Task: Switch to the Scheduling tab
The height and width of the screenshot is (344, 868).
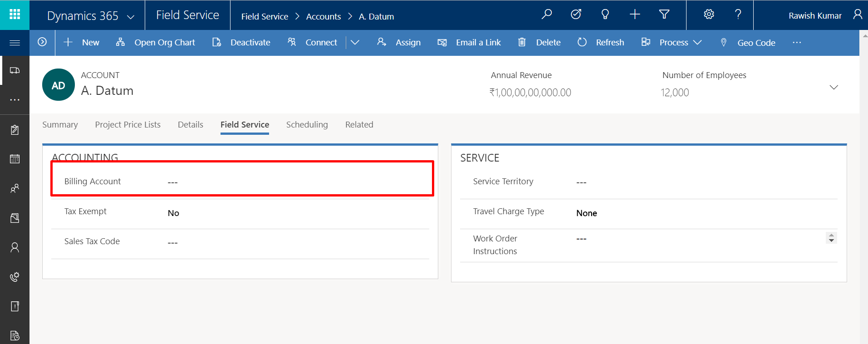Action: (307, 125)
